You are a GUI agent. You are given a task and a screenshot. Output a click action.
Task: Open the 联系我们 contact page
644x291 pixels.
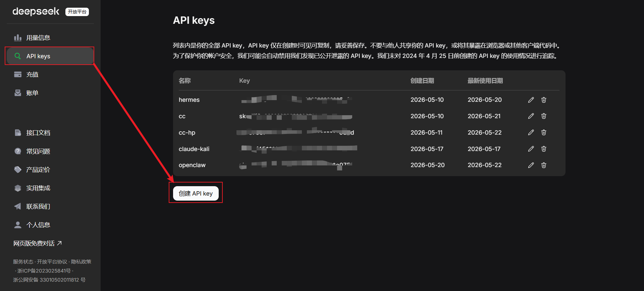[50, 206]
